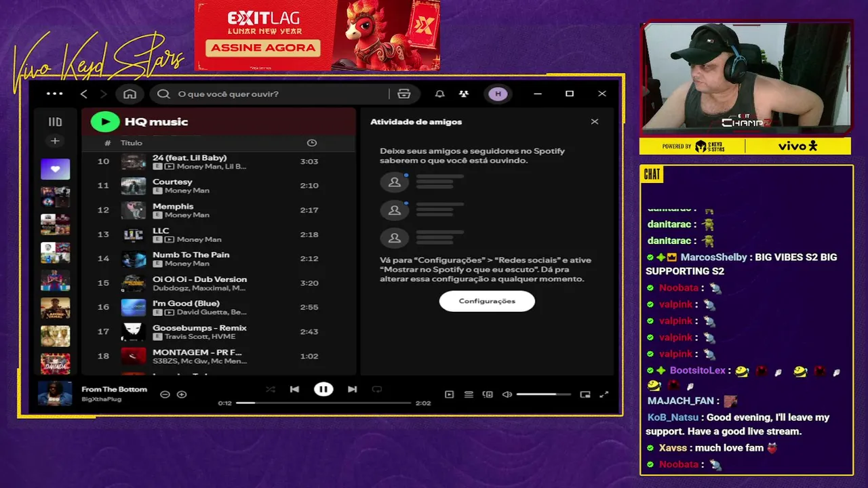The width and height of the screenshot is (868, 488).
Task: Go forward with the right arrow
Action: click(104, 94)
